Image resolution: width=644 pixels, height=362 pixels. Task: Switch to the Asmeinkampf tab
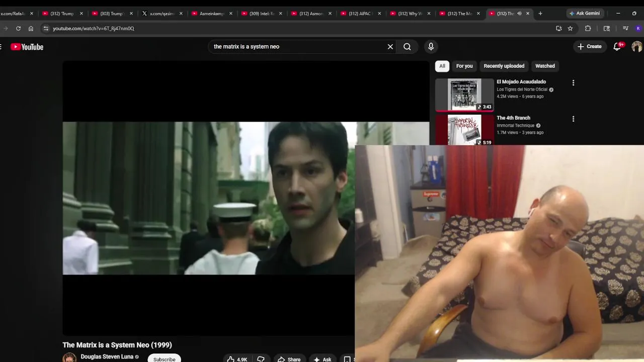[x=211, y=14]
